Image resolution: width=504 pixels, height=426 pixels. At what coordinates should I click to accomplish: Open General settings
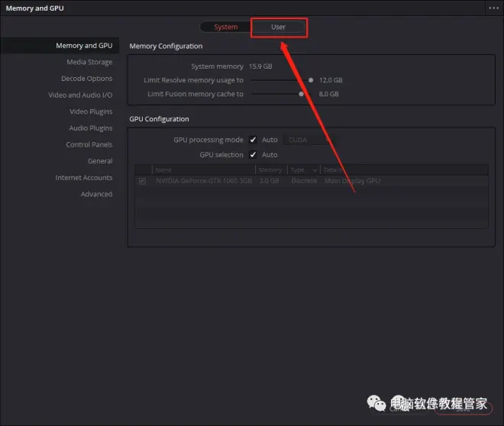click(100, 161)
